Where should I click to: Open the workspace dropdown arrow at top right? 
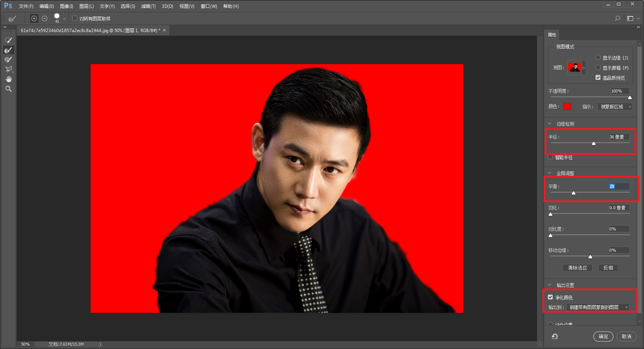[x=638, y=19]
